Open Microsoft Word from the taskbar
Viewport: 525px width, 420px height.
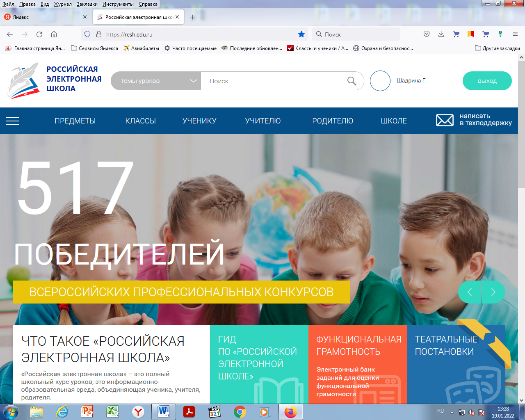point(163,411)
